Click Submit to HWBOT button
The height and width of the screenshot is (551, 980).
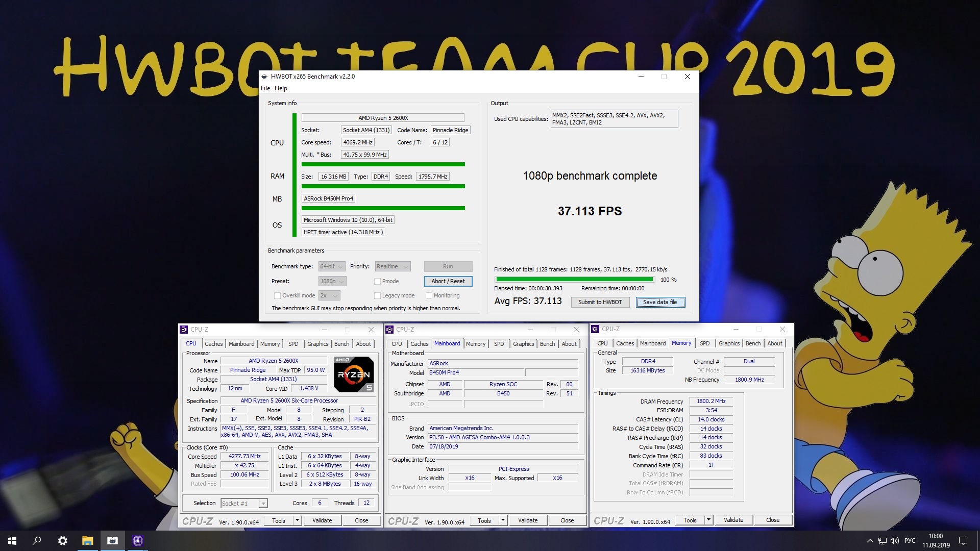[600, 302]
